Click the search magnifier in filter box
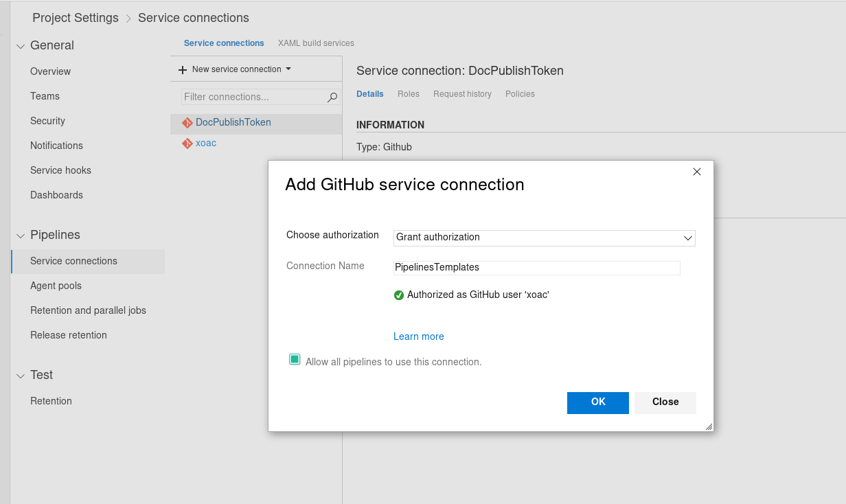This screenshot has width=846, height=504. [x=332, y=97]
